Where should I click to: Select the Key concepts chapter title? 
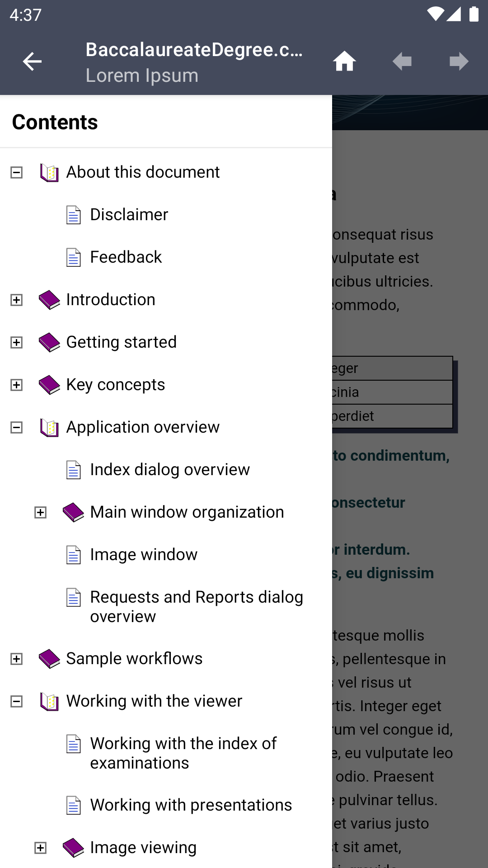point(115,384)
